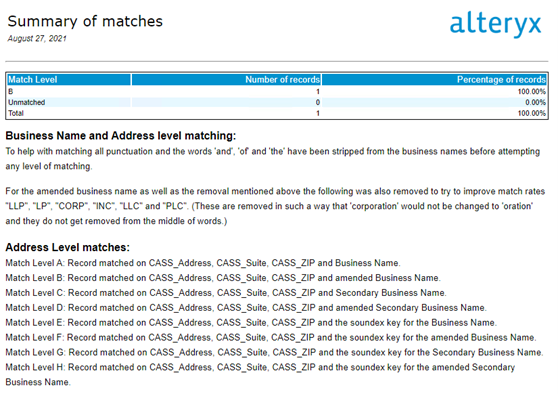
Task: Click the Match Level B description line
Action: pyautogui.click(x=223, y=278)
